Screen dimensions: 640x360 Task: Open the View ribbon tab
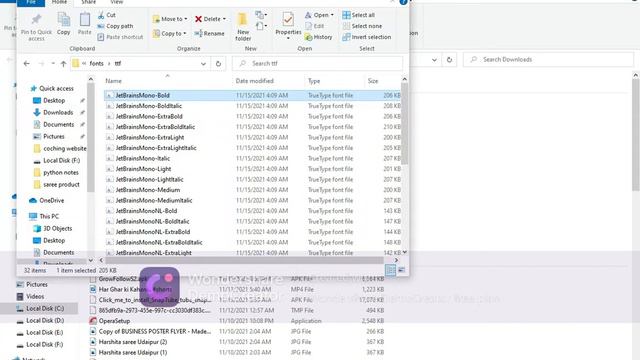tap(117, 2)
